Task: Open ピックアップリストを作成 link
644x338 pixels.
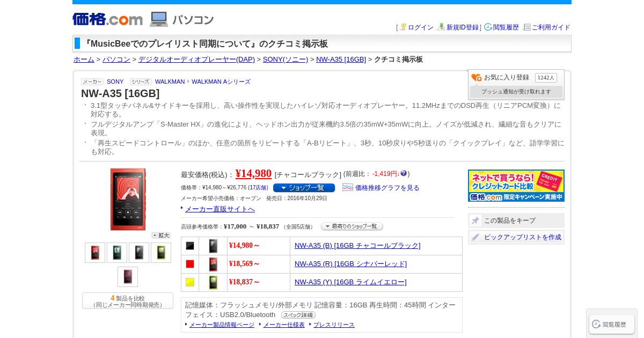Action: (523, 237)
